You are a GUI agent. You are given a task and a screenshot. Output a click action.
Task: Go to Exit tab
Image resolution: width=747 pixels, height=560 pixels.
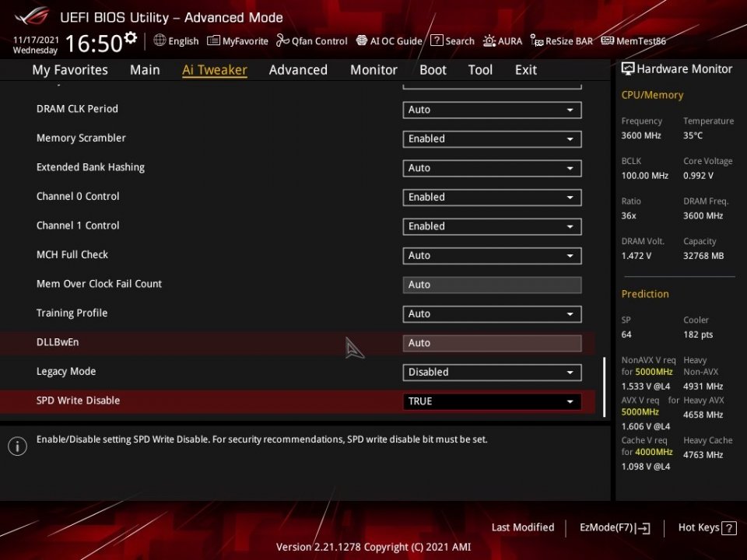[x=526, y=70]
